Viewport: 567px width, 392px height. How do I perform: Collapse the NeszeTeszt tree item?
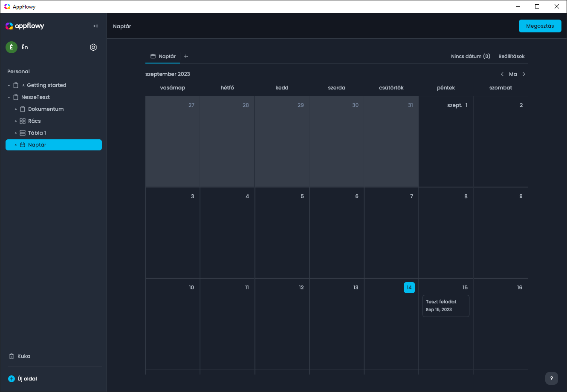(x=9, y=97)
